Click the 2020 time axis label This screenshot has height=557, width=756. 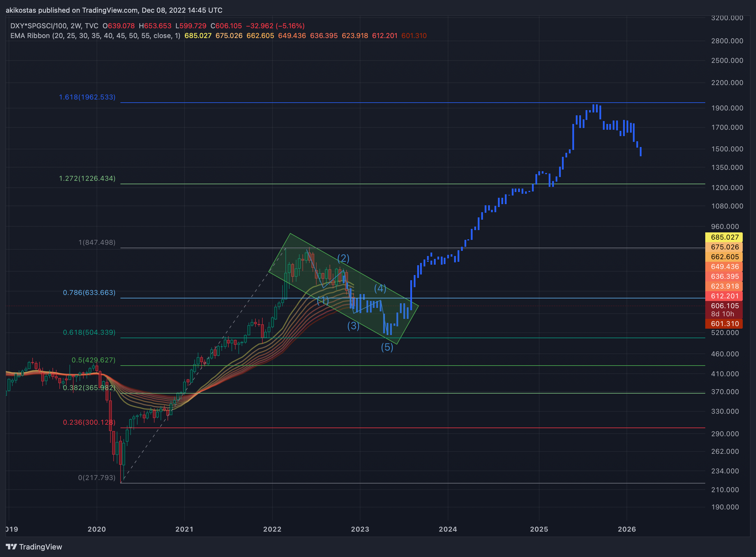click(x=97, y=529)
